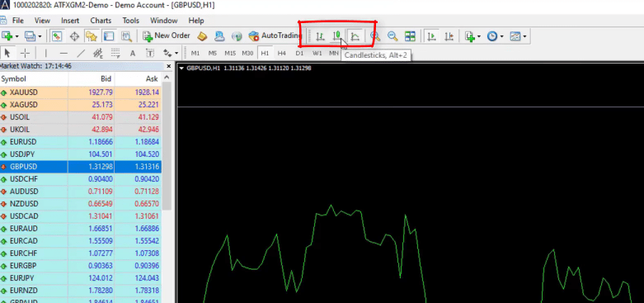Select the arrows objects tool icon

coord(167,53)
